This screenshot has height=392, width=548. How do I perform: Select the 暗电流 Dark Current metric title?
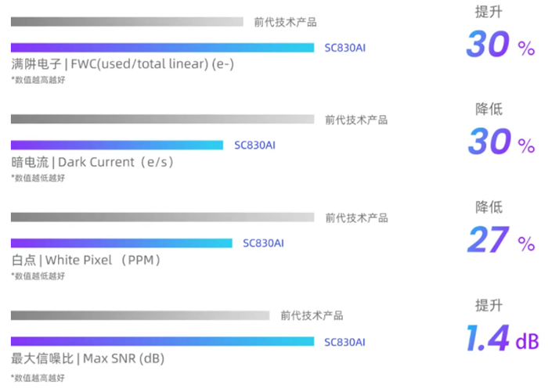[x=92, y=162]
